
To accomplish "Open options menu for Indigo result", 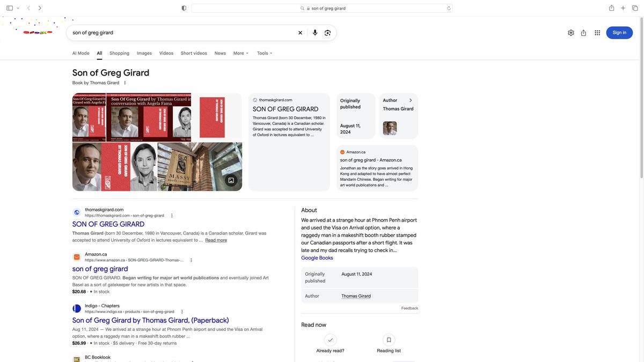I will [x=182, y=312].
